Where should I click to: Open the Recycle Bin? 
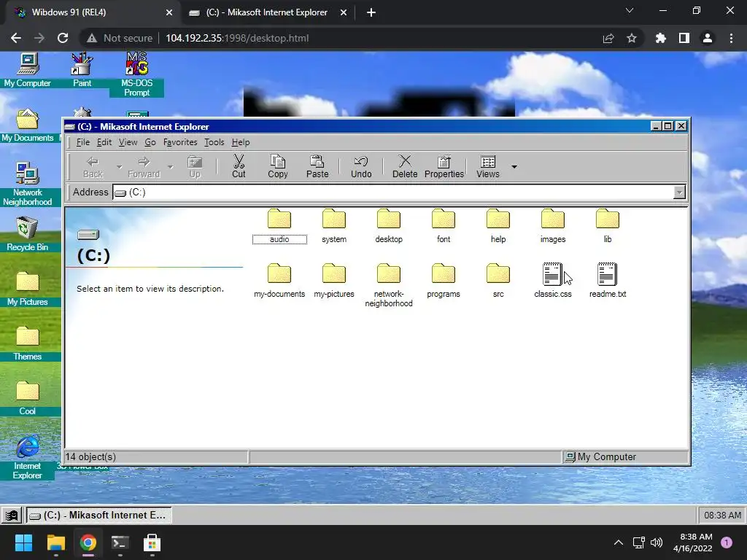click(28, 234)
